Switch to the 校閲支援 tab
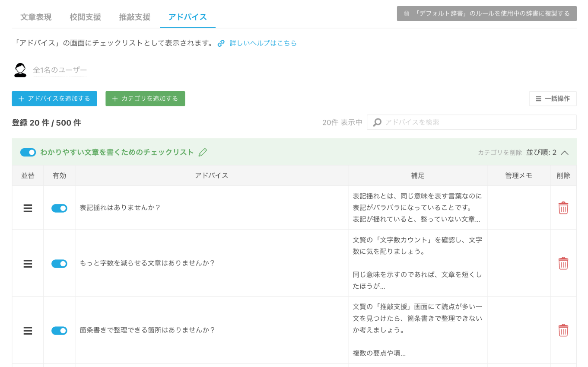The image size is (588, 367). click(85, 17)
